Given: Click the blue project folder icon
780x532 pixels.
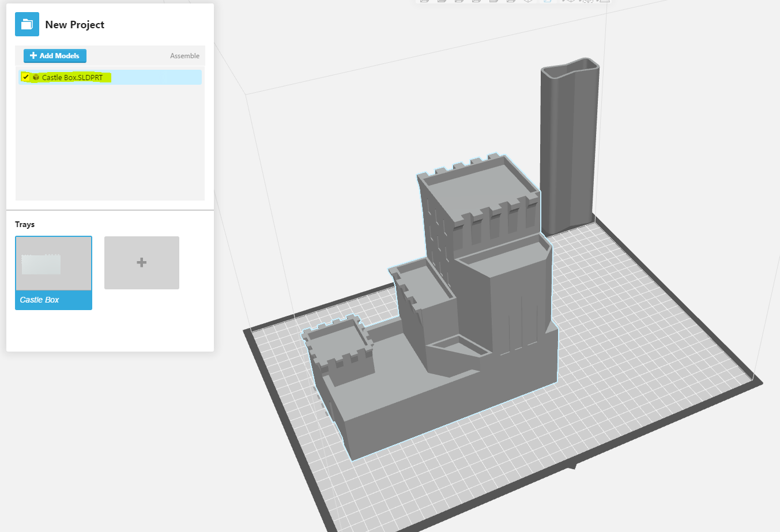Looking at the screenshot, I should (x=27, y=24).
